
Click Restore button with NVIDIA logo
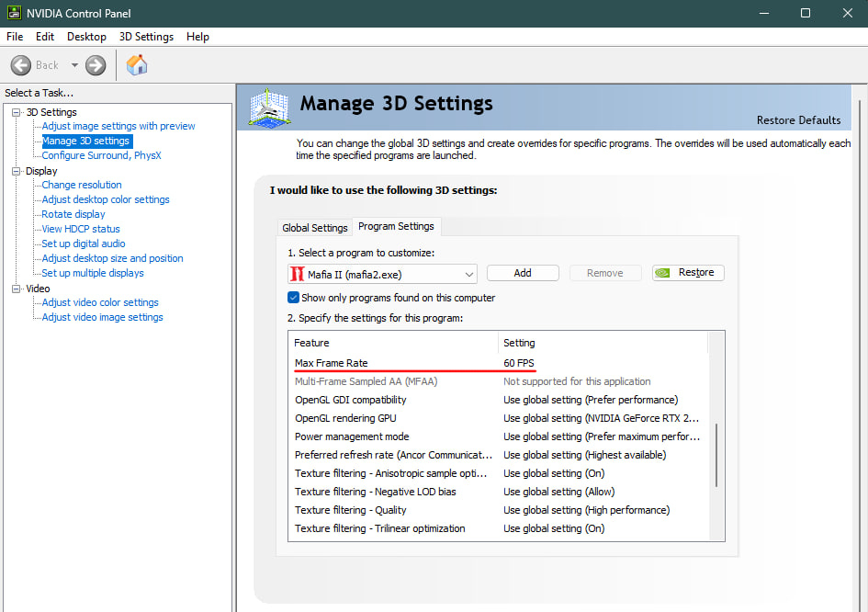pos(688,273)
